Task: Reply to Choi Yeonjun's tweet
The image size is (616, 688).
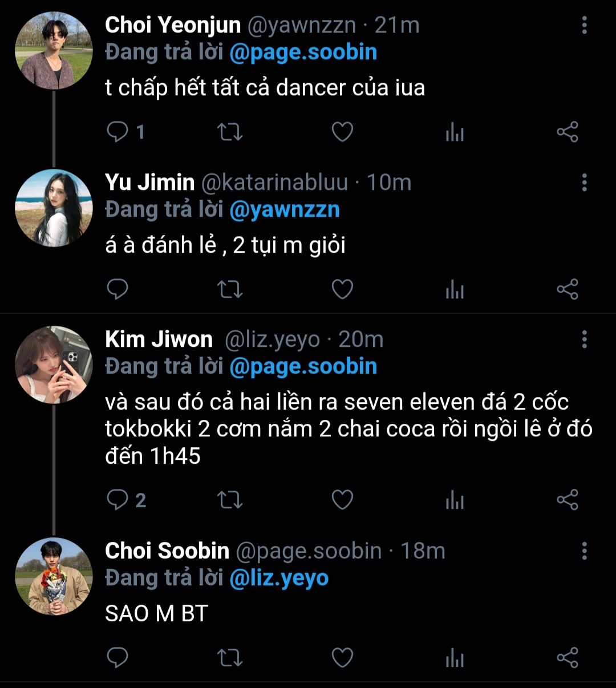Action: point(118,132)
